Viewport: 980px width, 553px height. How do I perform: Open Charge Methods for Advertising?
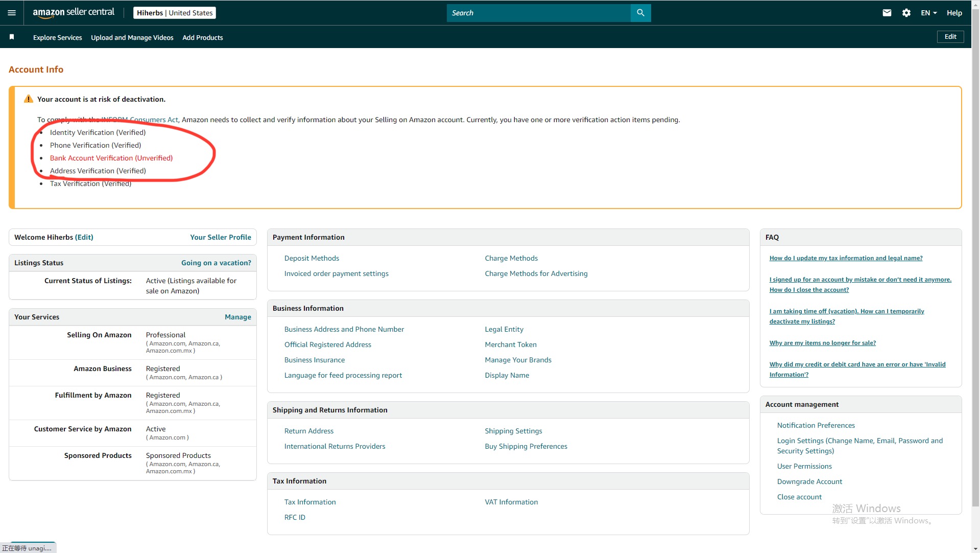(x=536, y=273)
